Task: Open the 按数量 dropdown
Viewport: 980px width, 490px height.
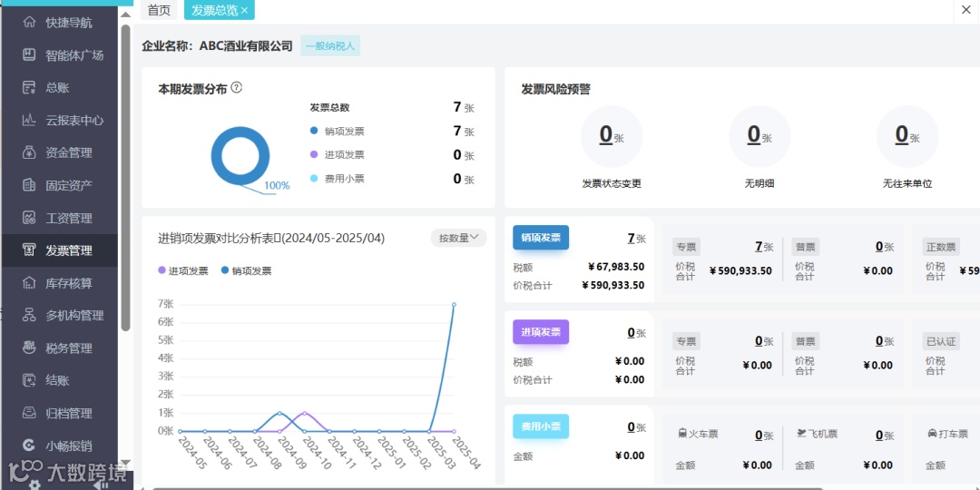Action: point(459,238)
